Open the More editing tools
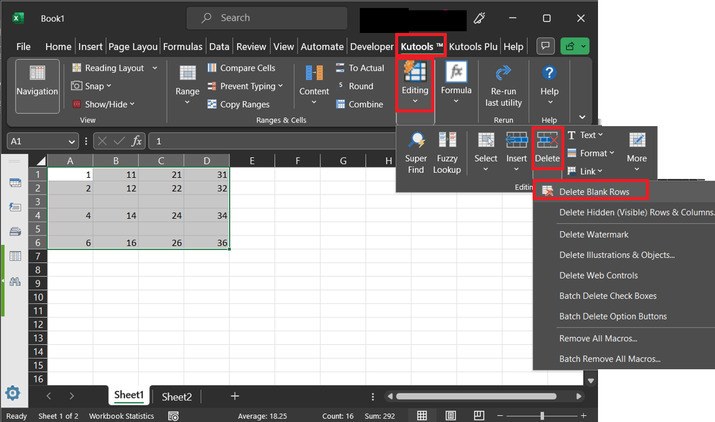 [x=637, y=151]
